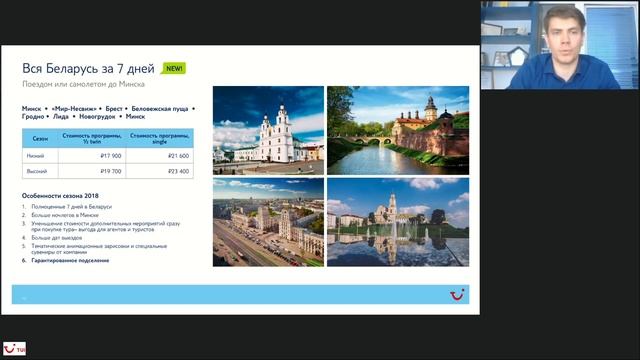Open the white cathedral photo

point(268,130)
